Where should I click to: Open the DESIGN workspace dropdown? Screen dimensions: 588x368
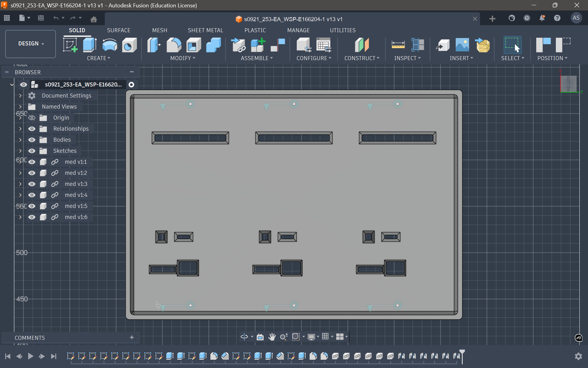coord(31,44)
